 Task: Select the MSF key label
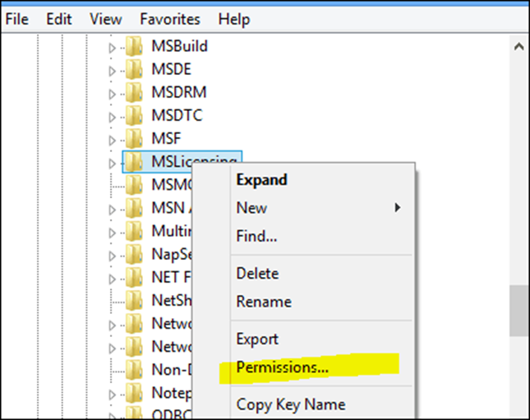click(166, 138)
